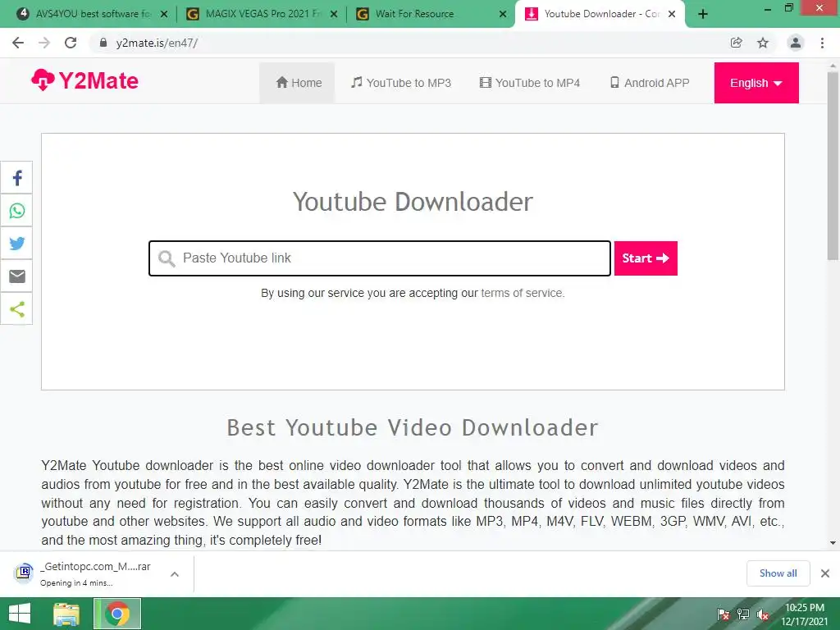Close the AVS4YOU tab
The width and height of the screenshot is (840, 630).
(x=164, y=14)
